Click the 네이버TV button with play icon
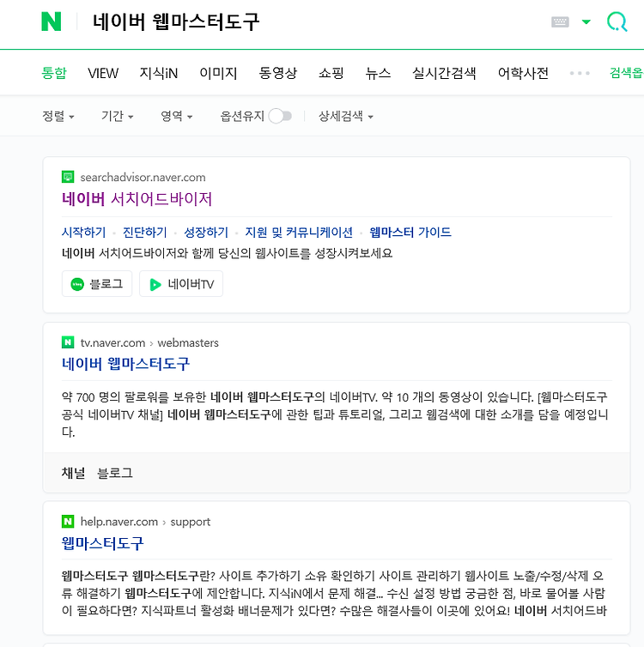Screen dimensions: 644x647 pos(181,284)
